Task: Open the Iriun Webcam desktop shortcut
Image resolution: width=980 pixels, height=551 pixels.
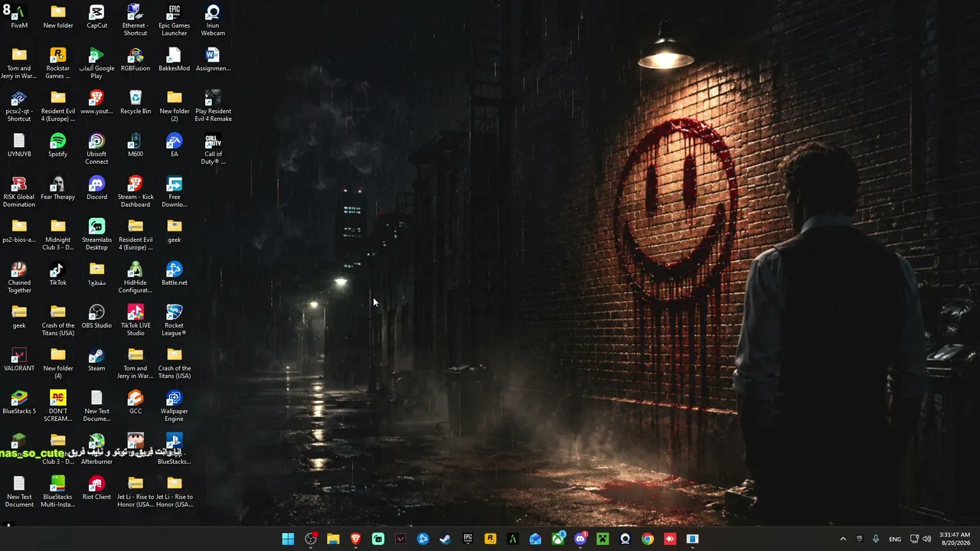Action: (x=213, y=20)
